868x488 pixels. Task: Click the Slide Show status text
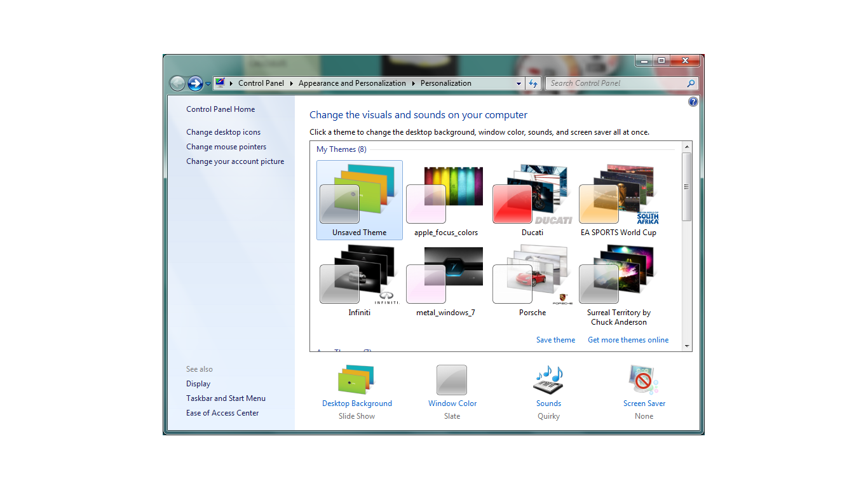point(356,416)
